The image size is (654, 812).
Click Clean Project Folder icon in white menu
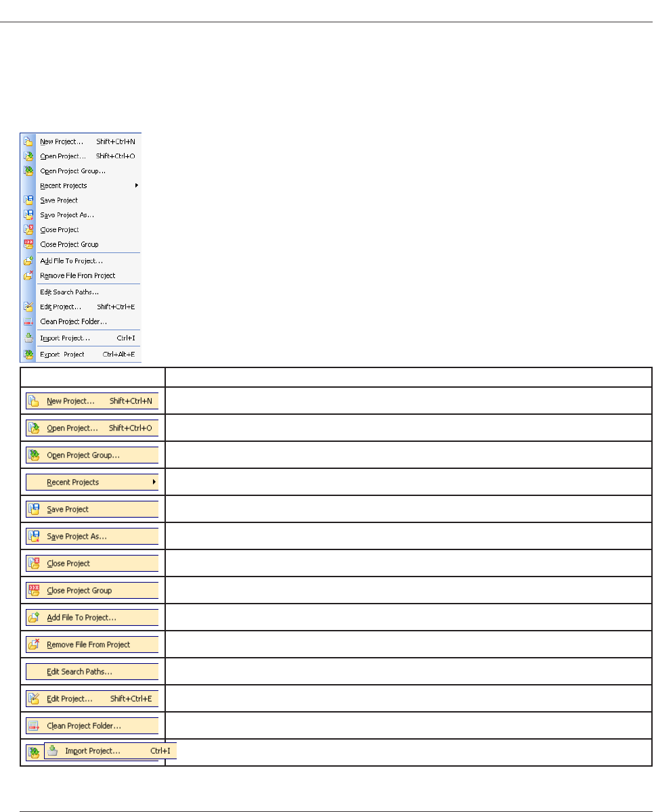point(28,321)
